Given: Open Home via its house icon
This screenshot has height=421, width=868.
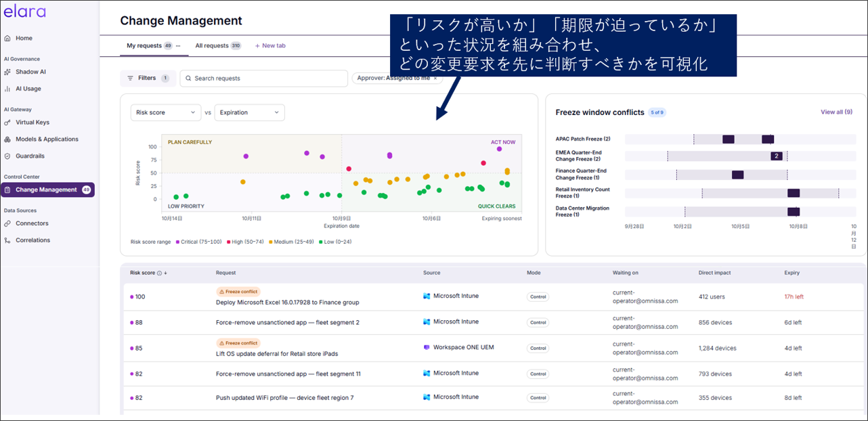Looking at the screenshot, I should tap(8, 39).
